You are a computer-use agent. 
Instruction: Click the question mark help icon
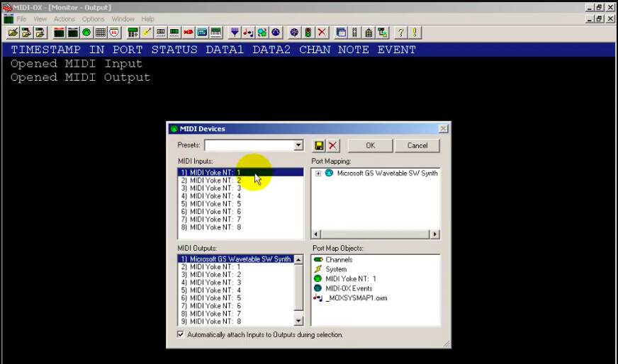[400, 33]
